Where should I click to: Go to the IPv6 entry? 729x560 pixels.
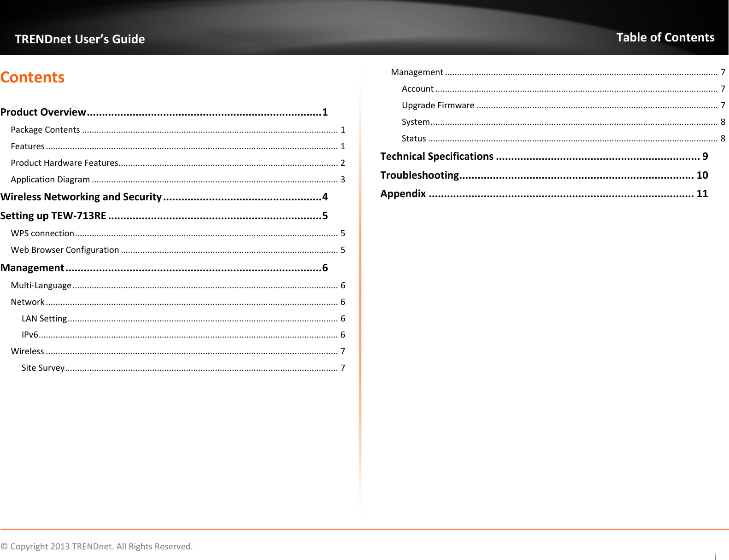[183, 334]
